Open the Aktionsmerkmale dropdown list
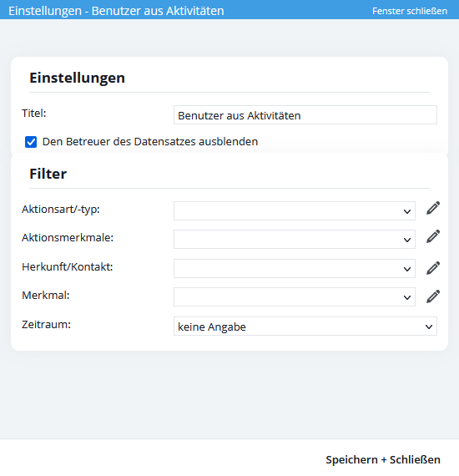459x476 pixels. click(x=295, y=239)
